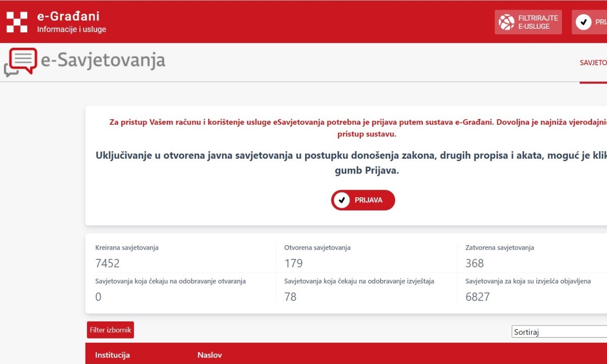Click the red notice text about e-Građani login
This screenshot has width=607, height=364.
click(358, 128)
